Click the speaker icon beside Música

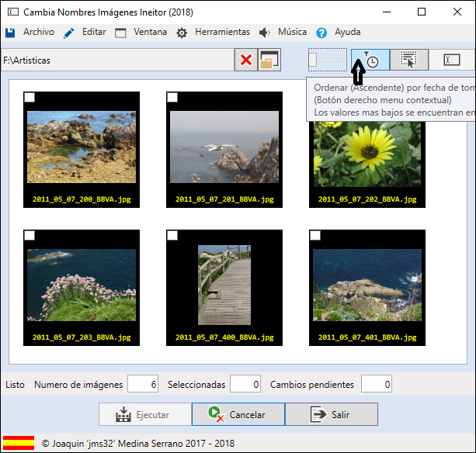tap(265, 33)
